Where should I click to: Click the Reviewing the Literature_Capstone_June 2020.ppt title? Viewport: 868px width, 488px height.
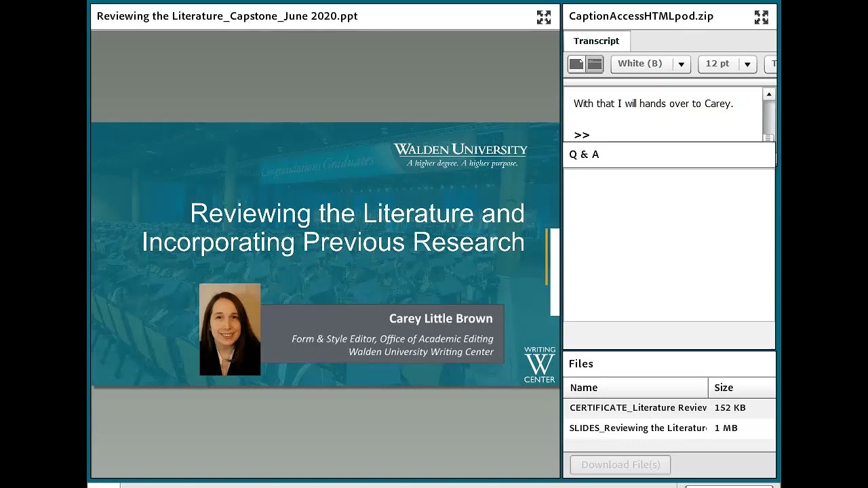click(x=227, y=16)
